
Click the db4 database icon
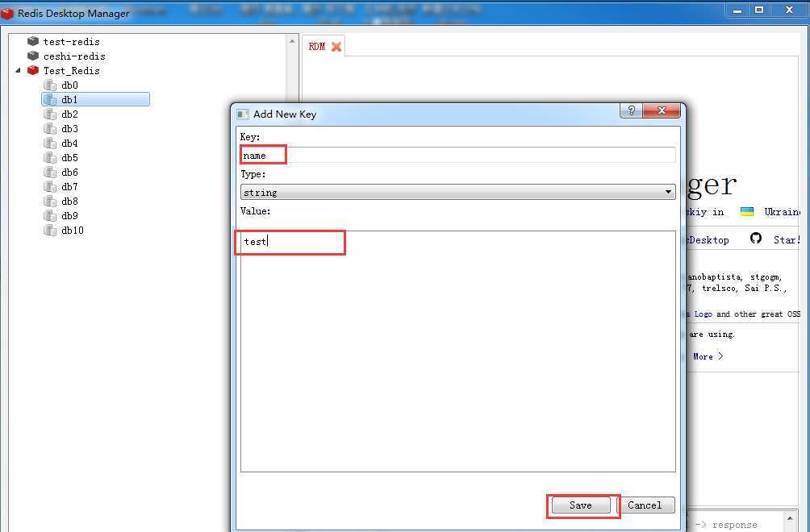50,143
